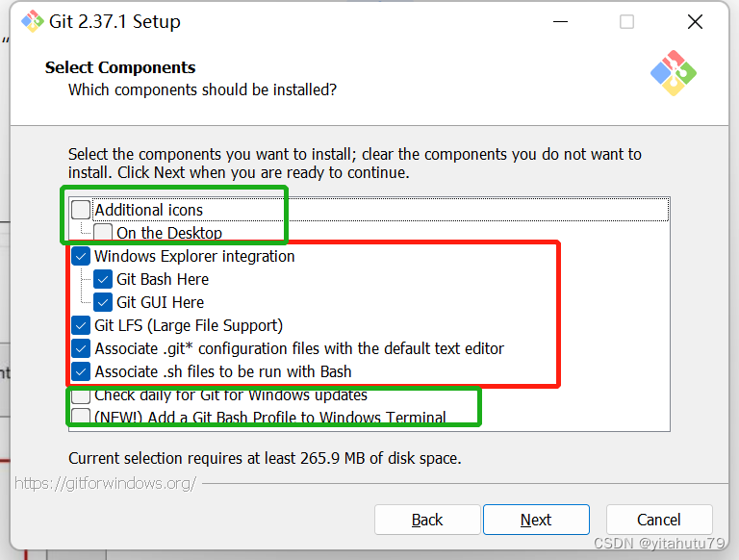Go back with the Back button

click(x=427, y=520)
